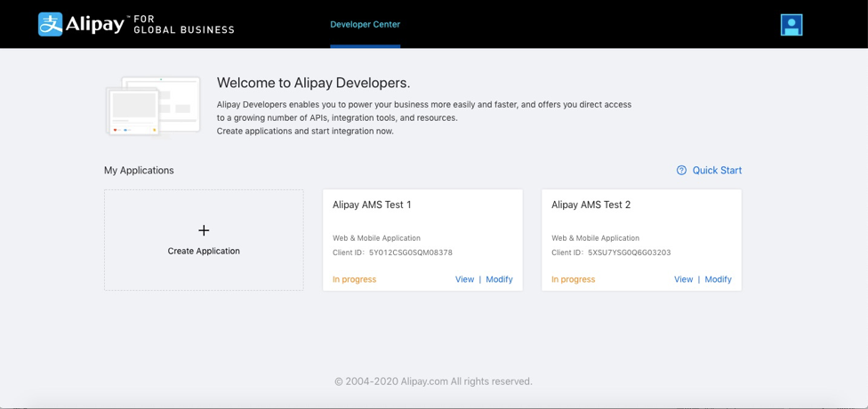
Task: Click Client ID 5XSU7YSG0Q6G03203
Action: [629, 253]
